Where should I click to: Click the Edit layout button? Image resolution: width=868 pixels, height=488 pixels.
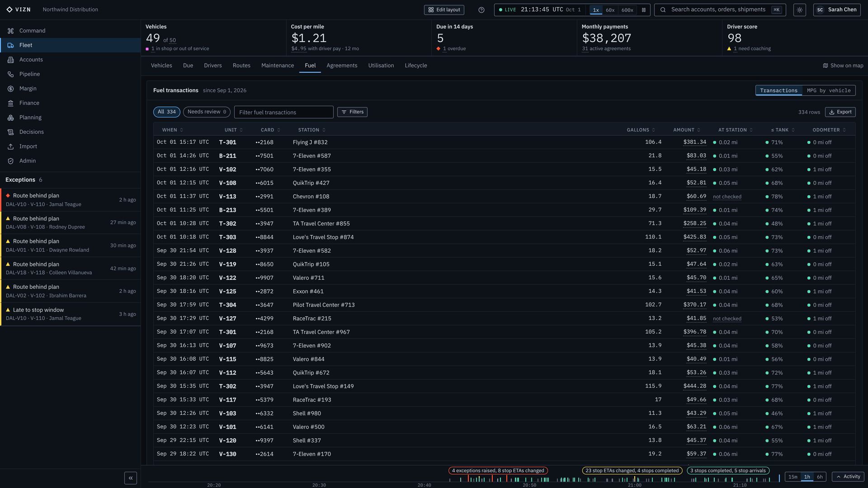(x=444, y=10)
